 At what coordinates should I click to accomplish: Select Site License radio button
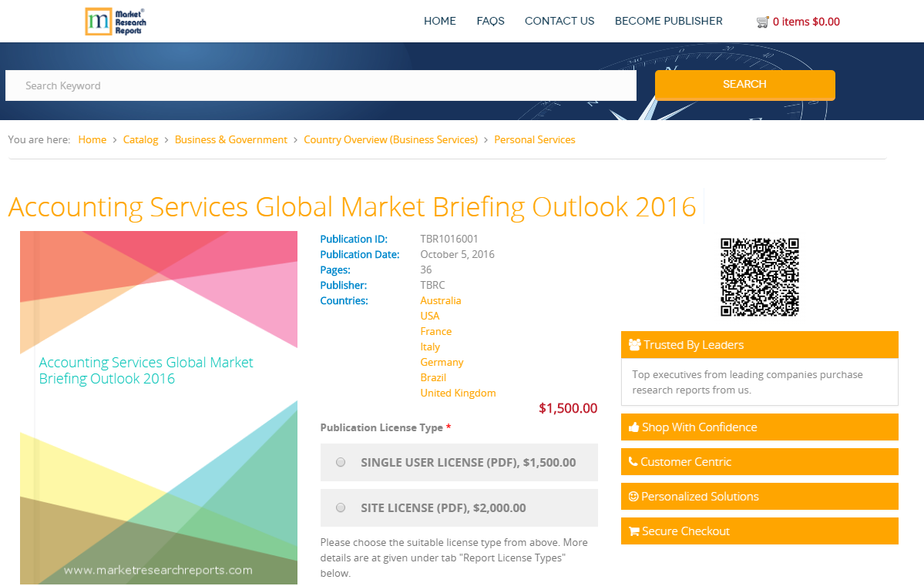341,507
